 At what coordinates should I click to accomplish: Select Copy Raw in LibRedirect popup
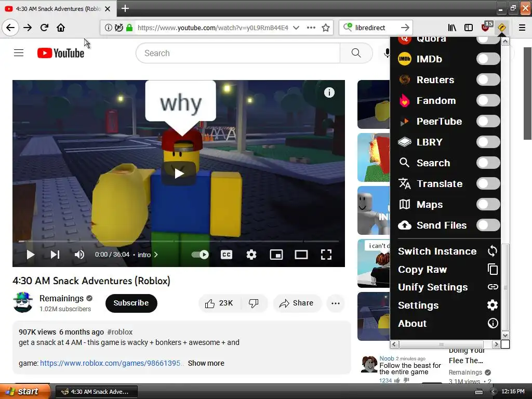448,270
